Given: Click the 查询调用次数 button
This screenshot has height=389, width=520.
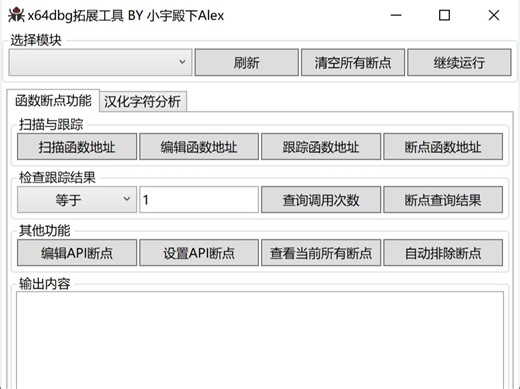Looking at the screenshot, I should coord(321,200).
